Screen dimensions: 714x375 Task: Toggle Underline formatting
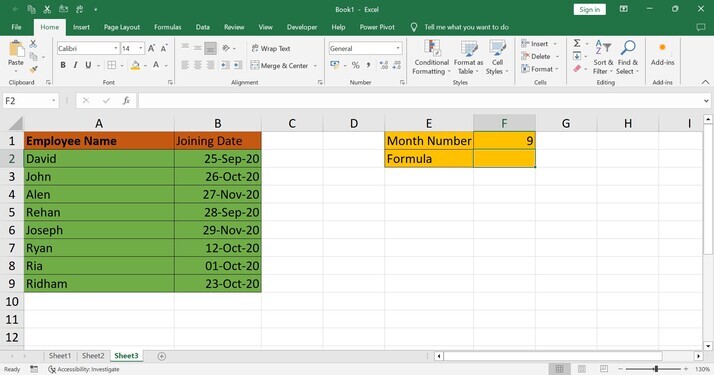pyautogui.click(x=88, y=65)
